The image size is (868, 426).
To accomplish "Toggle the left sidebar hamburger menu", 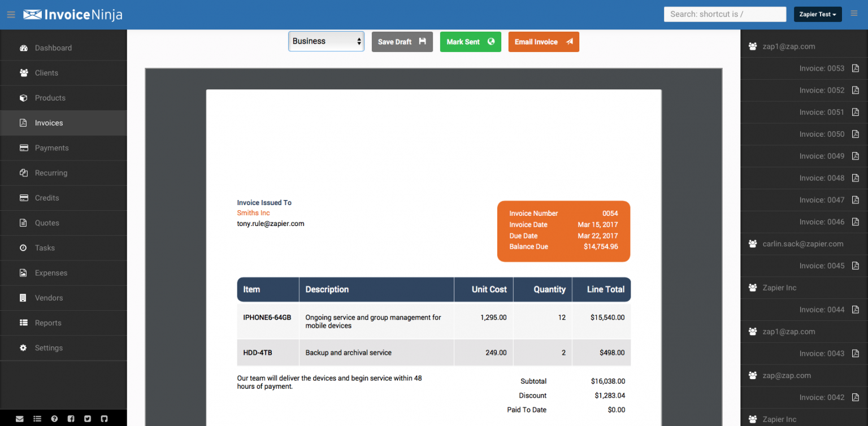I will pos(11,15).
